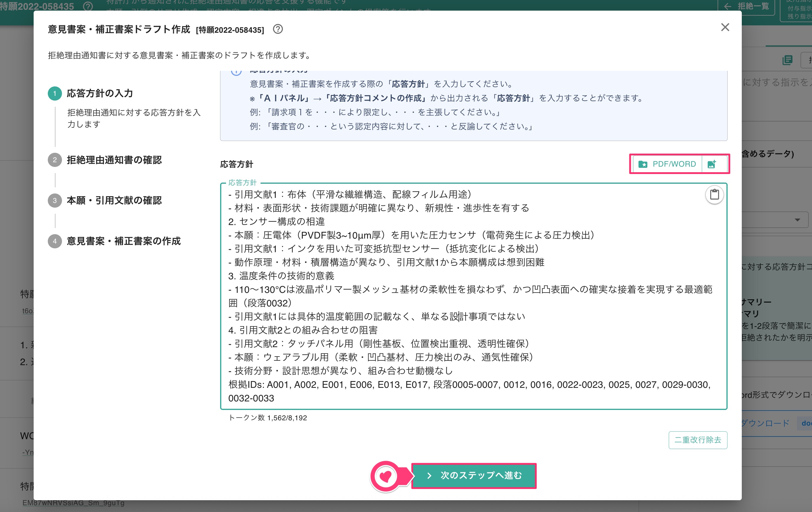This screenshot has width=812, height=512.
Task: Open the dropdown arrow in background right panel
Action: (x=797, y=220)
